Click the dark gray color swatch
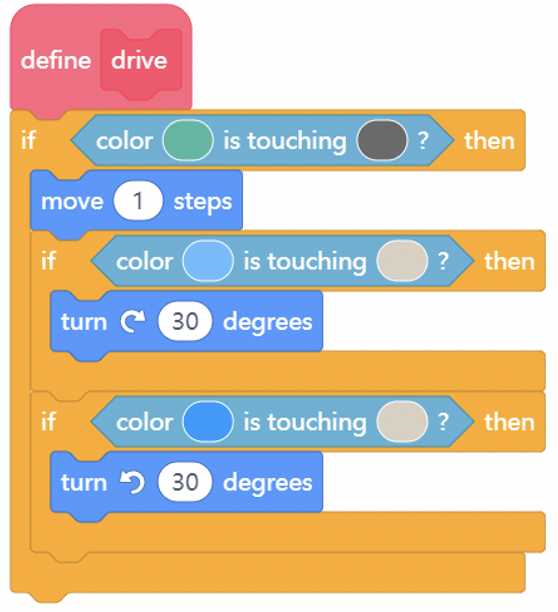This screenshot has height=612, width=558. tap(382, 140)
